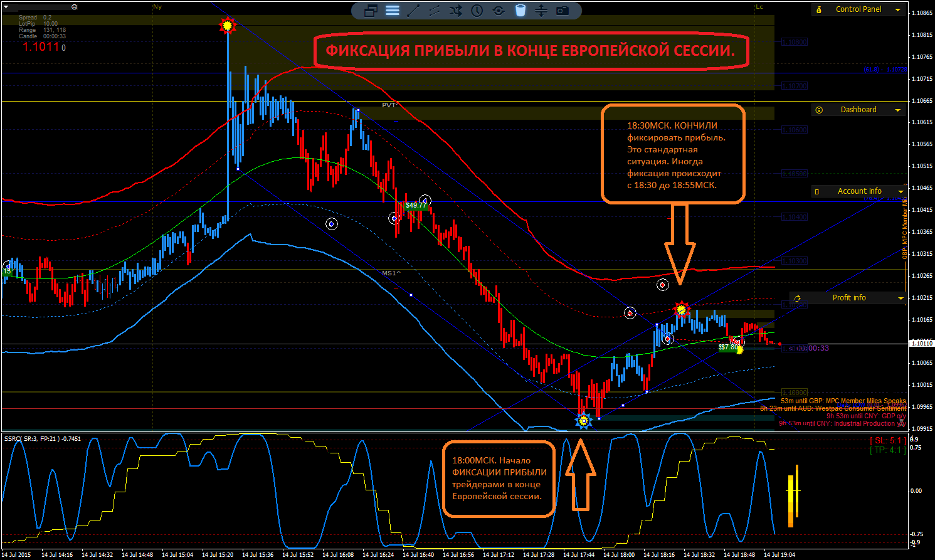Click the info icon beside Dashboard

[x=819, y=110]
